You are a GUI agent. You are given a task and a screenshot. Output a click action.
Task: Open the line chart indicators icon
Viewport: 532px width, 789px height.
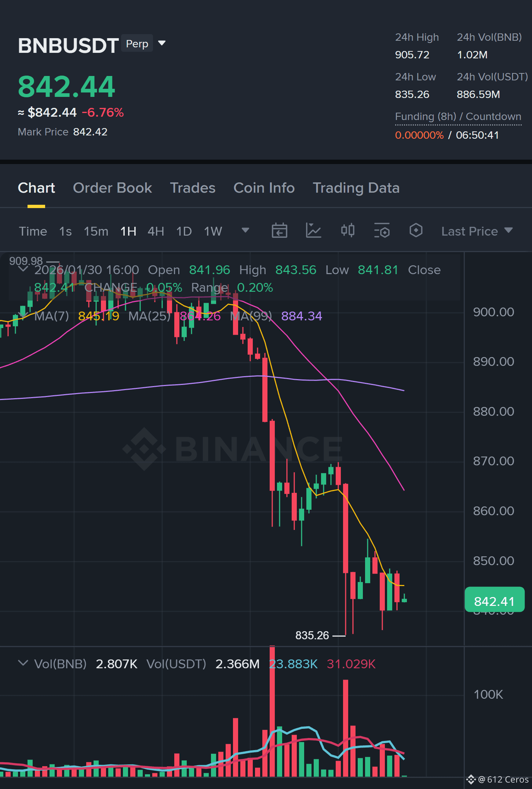tap(313, 231)
